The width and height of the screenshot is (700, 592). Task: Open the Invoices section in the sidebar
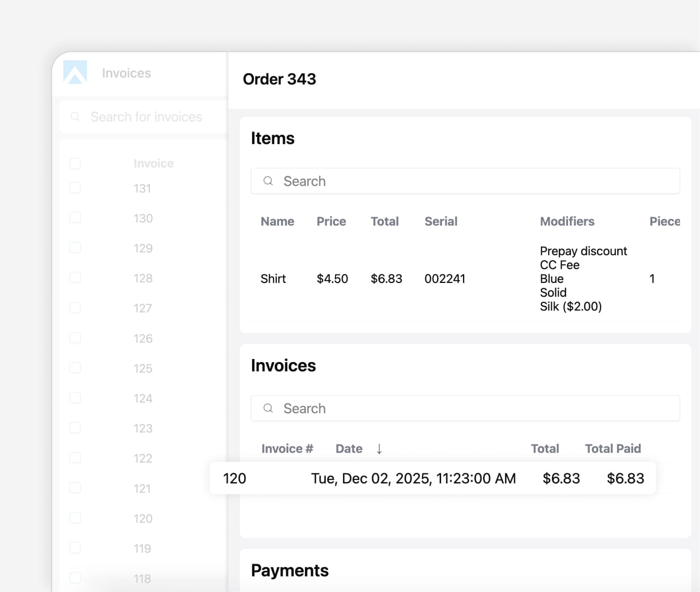click(126, 73)
